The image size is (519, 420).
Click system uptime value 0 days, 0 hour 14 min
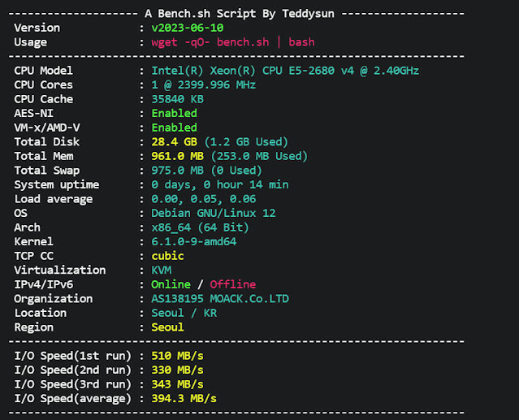pos(220,184)
